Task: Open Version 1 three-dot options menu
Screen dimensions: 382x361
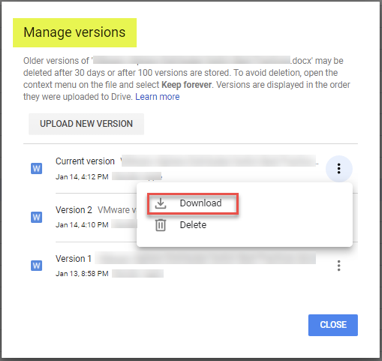Action: point(339,266)
